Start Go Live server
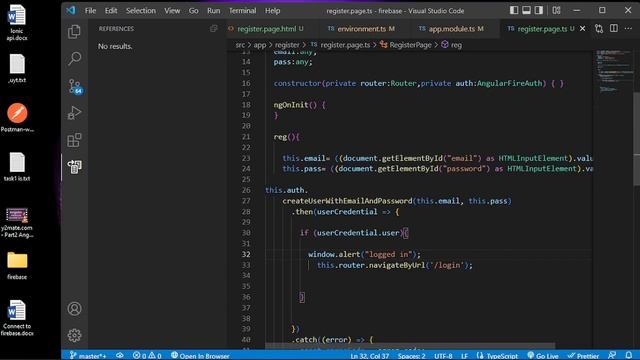This screenshot has width=640, height=360. tap(542, 356)
